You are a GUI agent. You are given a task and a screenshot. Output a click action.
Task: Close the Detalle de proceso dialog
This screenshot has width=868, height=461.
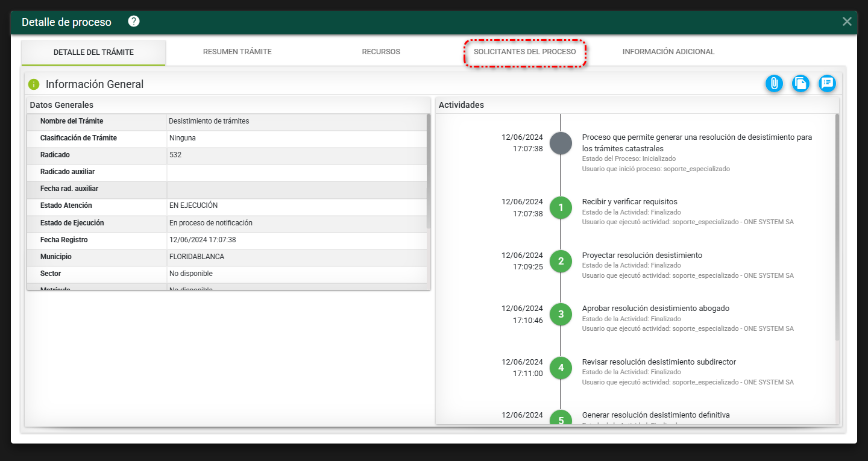[847, 22]
